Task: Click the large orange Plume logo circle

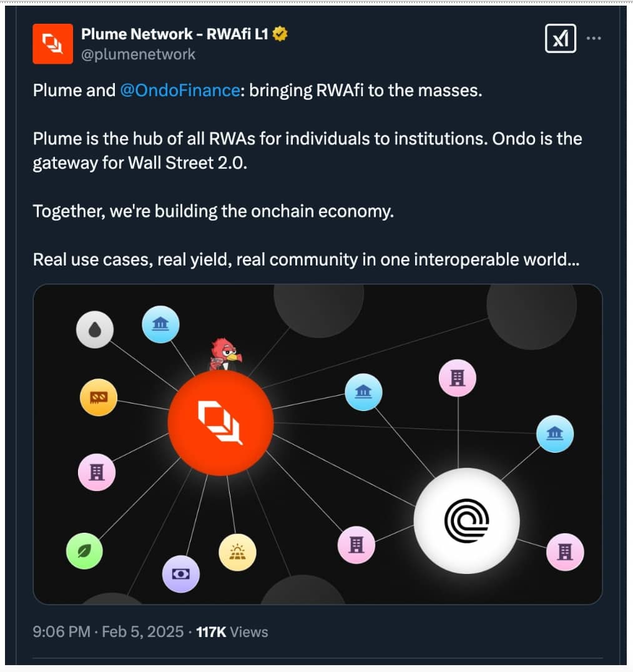Action: (220, 423)
